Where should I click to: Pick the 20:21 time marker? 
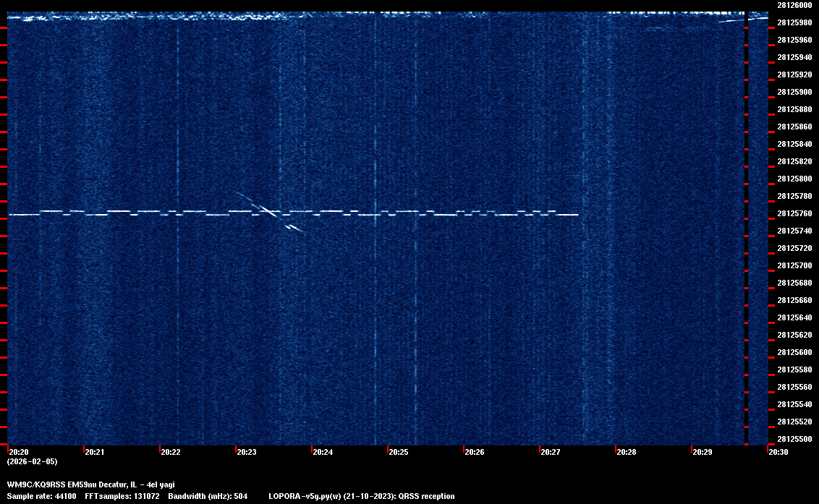point(95,452)
